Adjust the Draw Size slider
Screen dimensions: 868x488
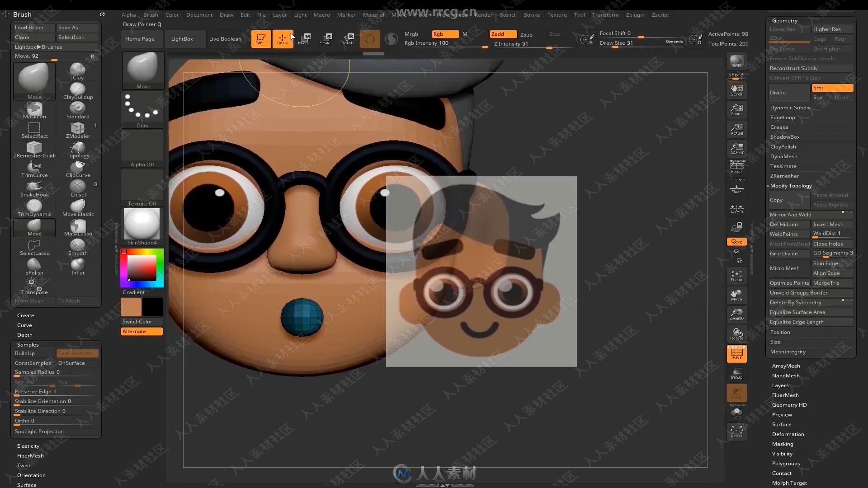pos(641,43)
